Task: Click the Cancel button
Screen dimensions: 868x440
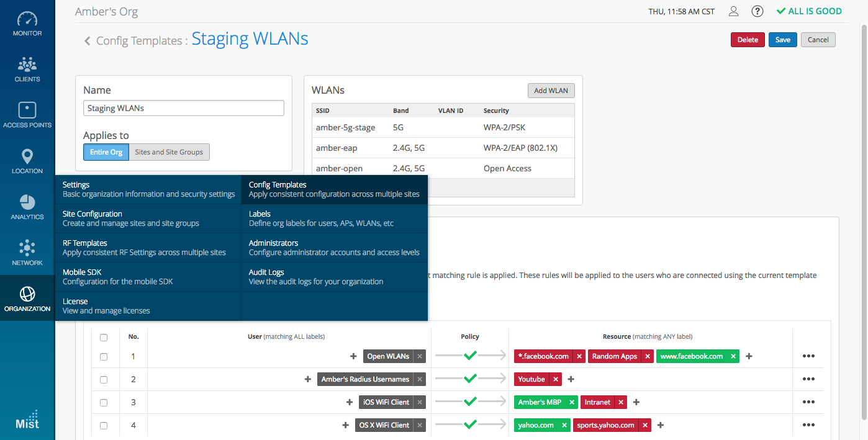Action: (x=818, y=40)
